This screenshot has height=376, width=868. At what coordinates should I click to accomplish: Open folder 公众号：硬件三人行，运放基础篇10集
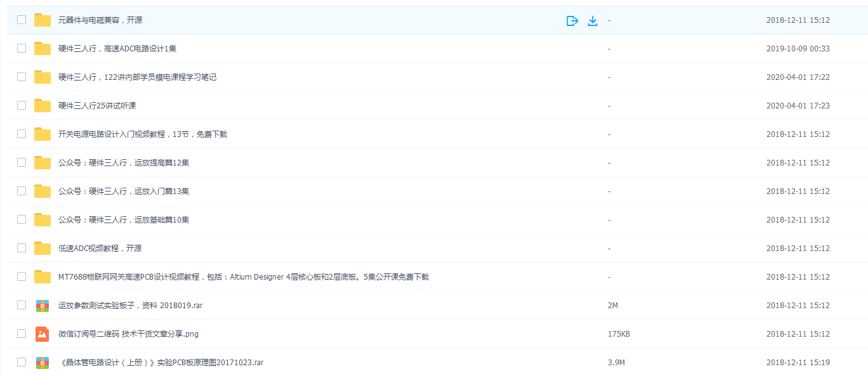pyautogui.click(x=124, y=220)
